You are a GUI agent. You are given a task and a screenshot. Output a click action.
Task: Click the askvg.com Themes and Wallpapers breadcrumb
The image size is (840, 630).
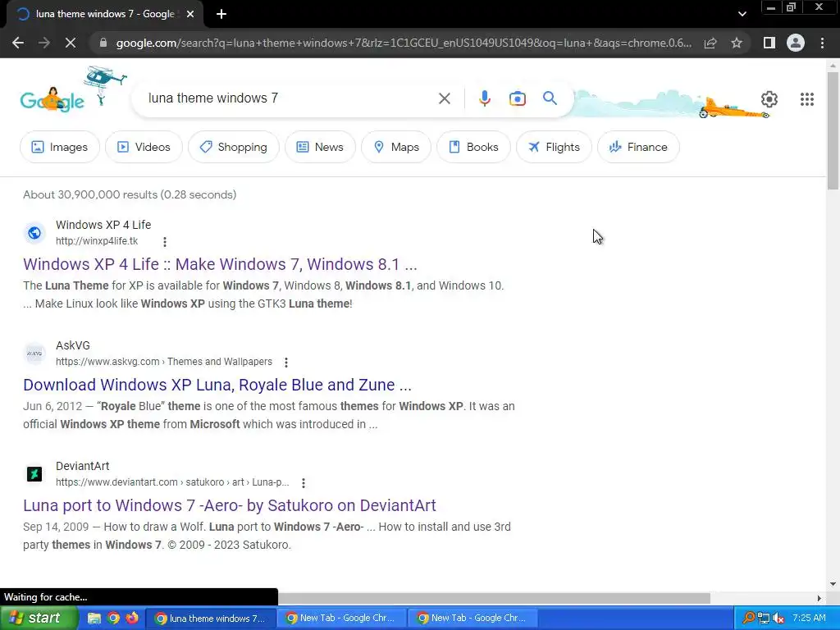coord(164,362)
